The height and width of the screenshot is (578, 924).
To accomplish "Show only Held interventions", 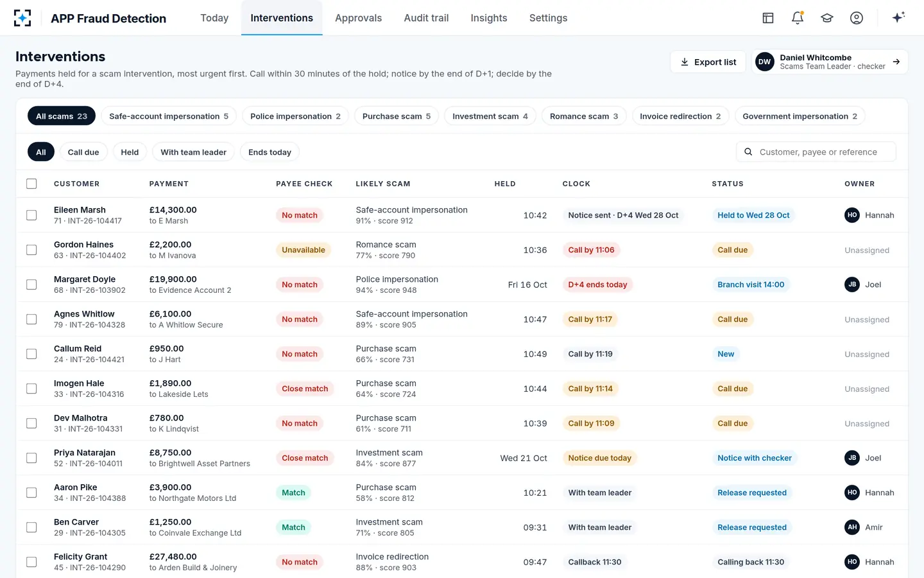I will tap(130, 152).
